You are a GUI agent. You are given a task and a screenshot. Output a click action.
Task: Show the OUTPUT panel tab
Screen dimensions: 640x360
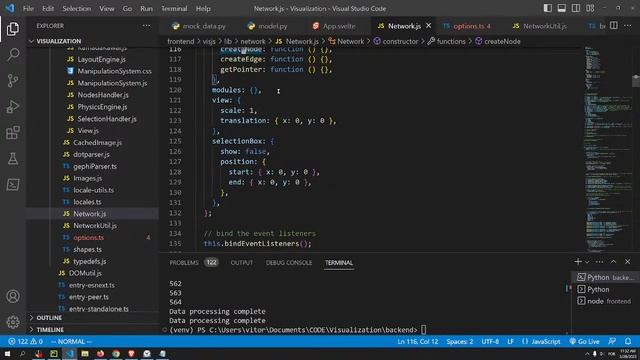pyautogui.click(x=242, y=262)
